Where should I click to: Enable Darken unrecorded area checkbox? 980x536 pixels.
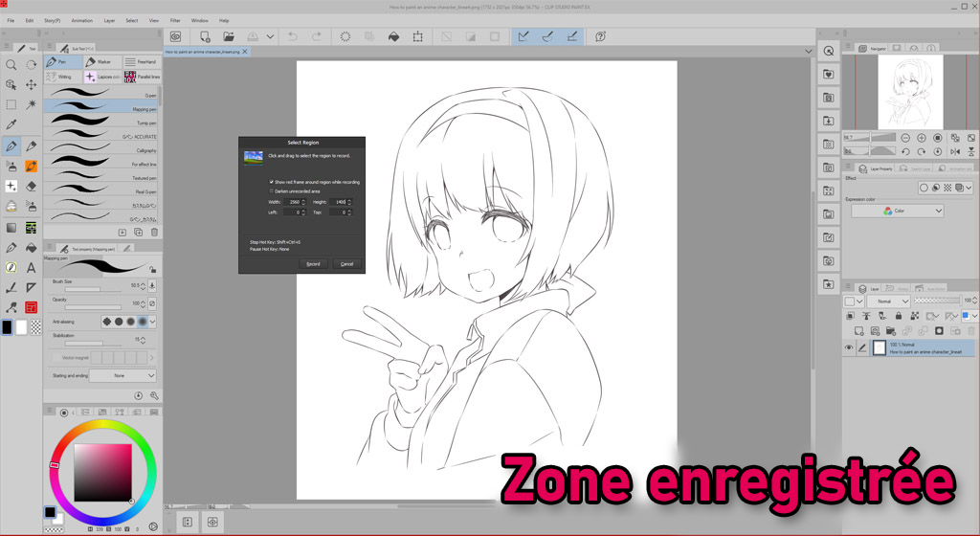(272, 190)
